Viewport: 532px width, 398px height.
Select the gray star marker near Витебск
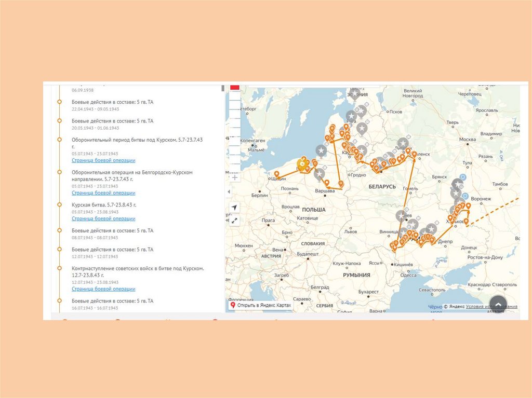[403, 143]
